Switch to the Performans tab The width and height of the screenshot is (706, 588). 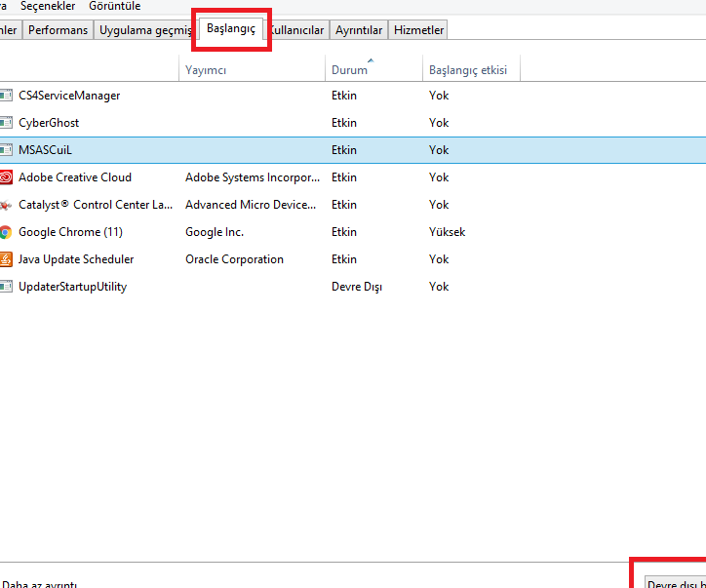pos(59,30)
